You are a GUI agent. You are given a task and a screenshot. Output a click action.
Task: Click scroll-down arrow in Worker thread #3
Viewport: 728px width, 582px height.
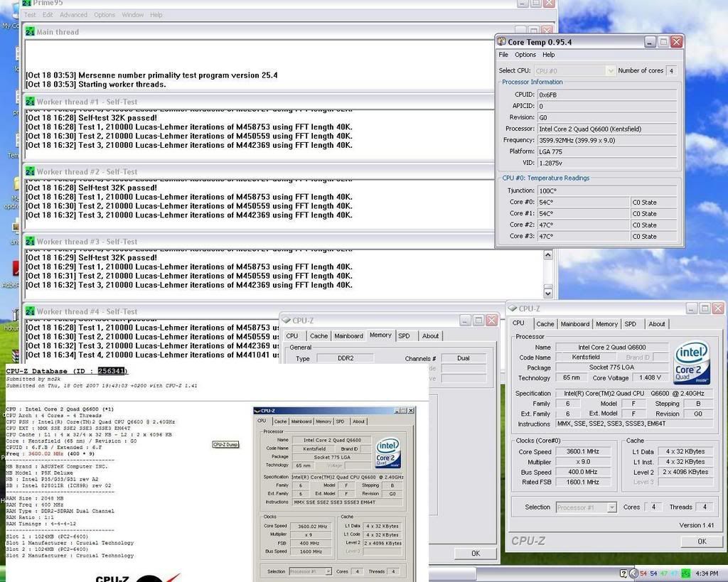coord(548,293)
